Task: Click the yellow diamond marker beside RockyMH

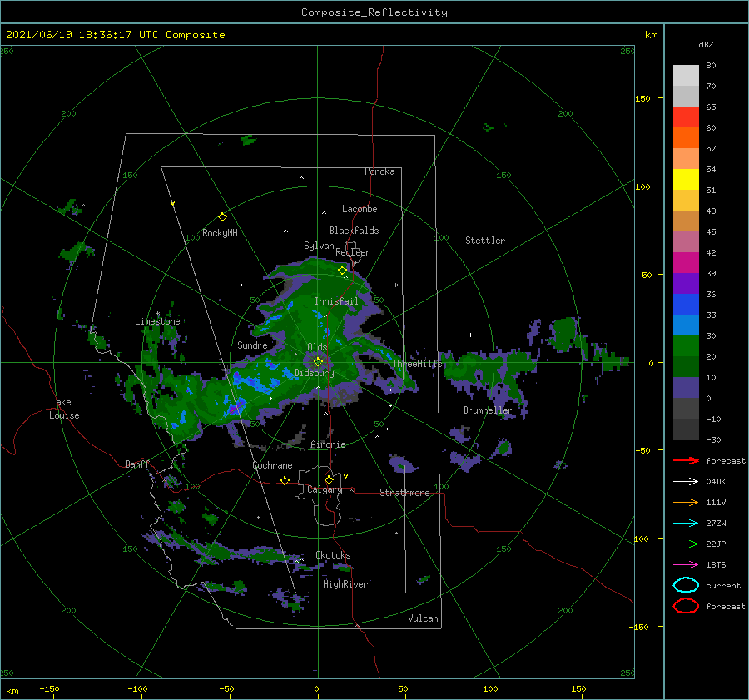Action: pos(222,217)
